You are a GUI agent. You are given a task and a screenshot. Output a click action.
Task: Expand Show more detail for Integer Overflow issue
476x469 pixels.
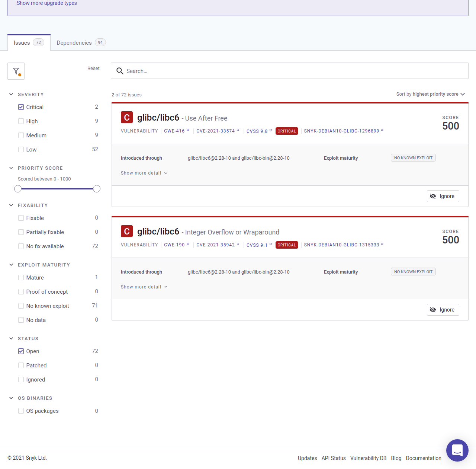click(144, 287)
